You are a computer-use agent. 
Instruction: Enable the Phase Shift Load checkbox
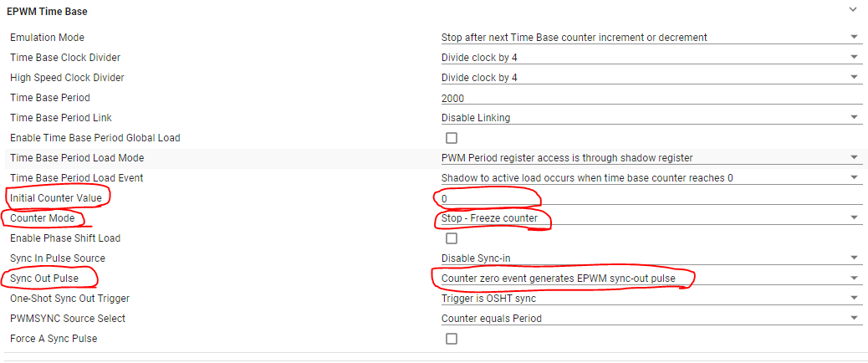point(452,238)
